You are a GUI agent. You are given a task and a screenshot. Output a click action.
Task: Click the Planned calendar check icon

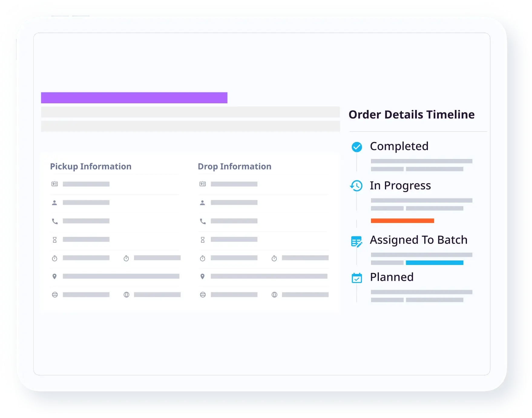coord(357,278)
